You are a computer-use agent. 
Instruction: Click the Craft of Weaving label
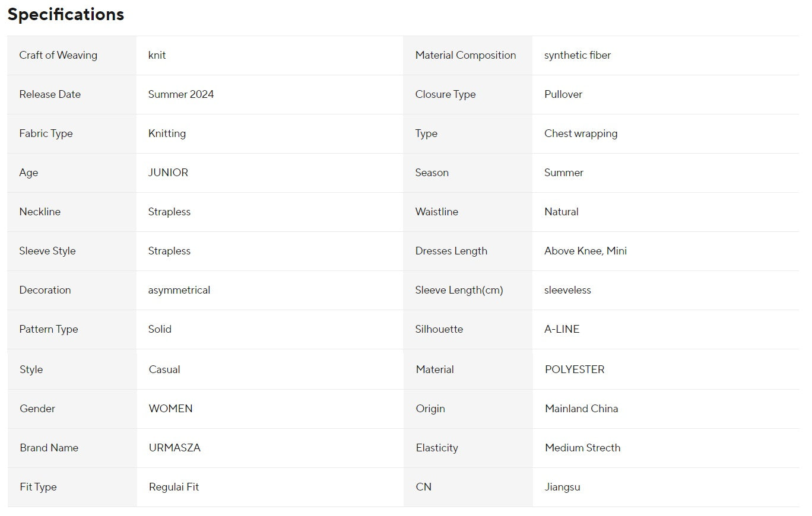[58, 55]
